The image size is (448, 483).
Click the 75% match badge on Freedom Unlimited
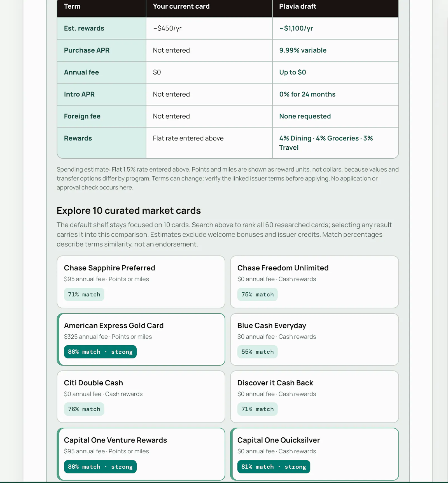[x=257, y=294]
